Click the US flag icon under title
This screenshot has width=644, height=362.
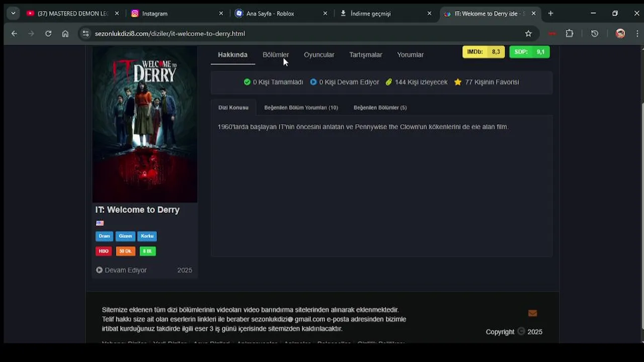coord(100,223)
